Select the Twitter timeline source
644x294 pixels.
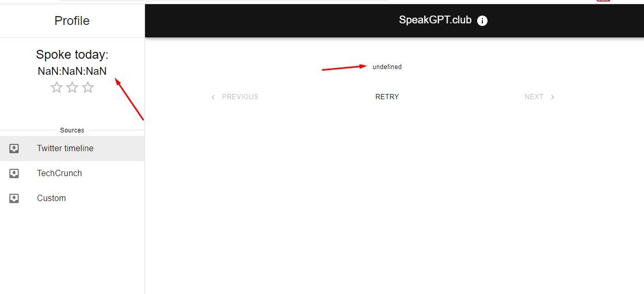tap(72, 149)
